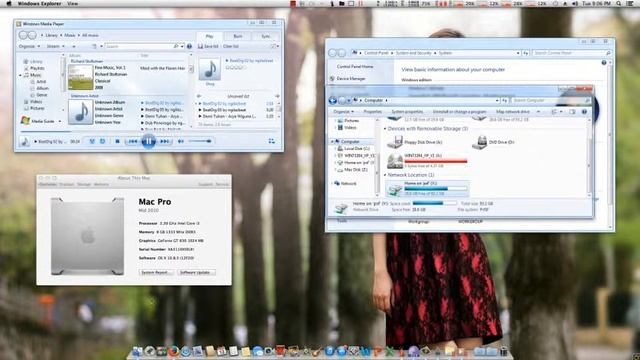Screen dimensions: 640x360
Task: Pause playback in Windows Media Player
Action: pyautogui.click(x=149, y=141)
